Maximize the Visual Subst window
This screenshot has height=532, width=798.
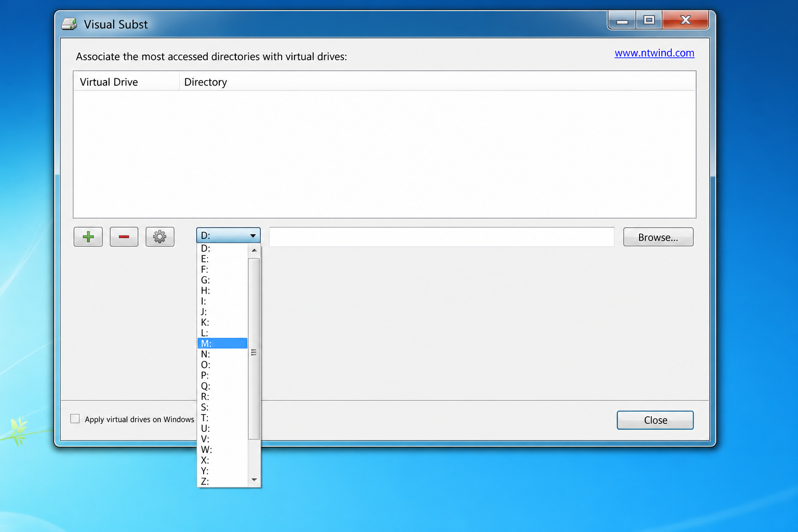(x=649, y=20)
